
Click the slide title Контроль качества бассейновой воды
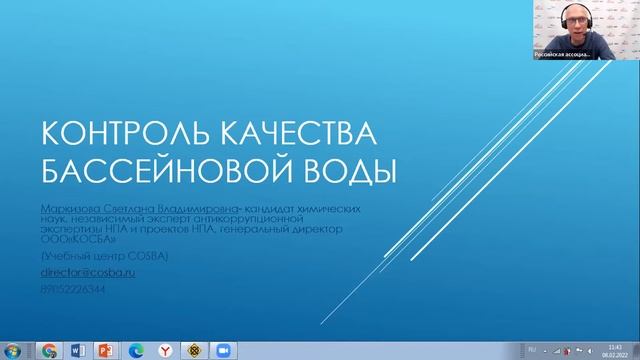click(x=219, y=151)
